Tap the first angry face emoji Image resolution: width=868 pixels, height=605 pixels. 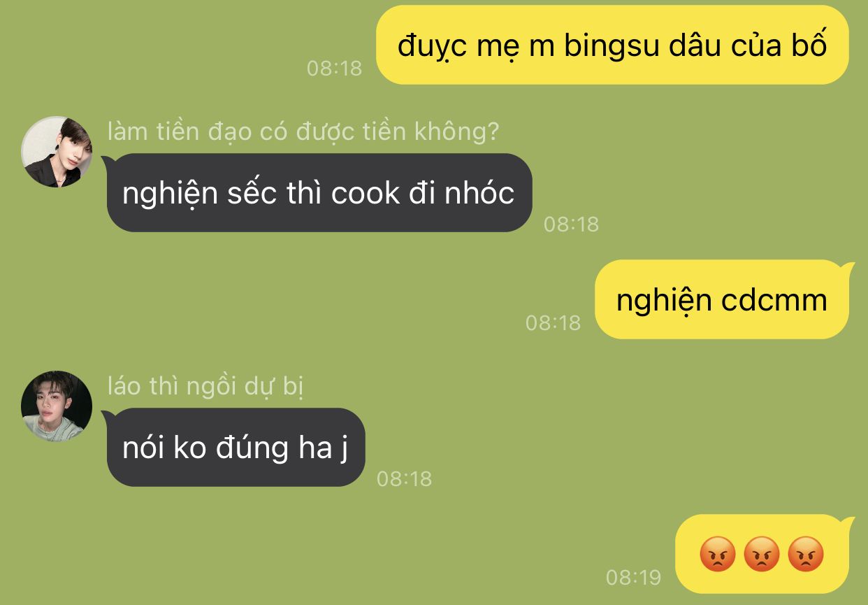tap(718, 555)
